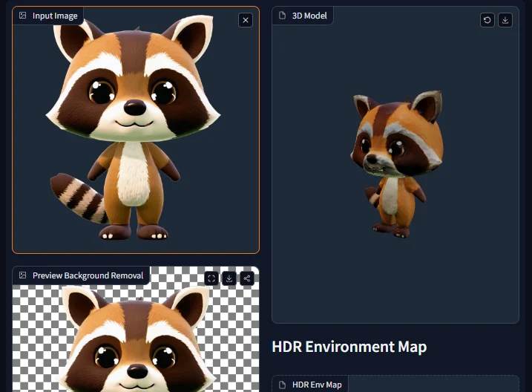Click the Input Image label
Image resolution: width=532 pixels, height=392 pixels.
pos(55,16)
